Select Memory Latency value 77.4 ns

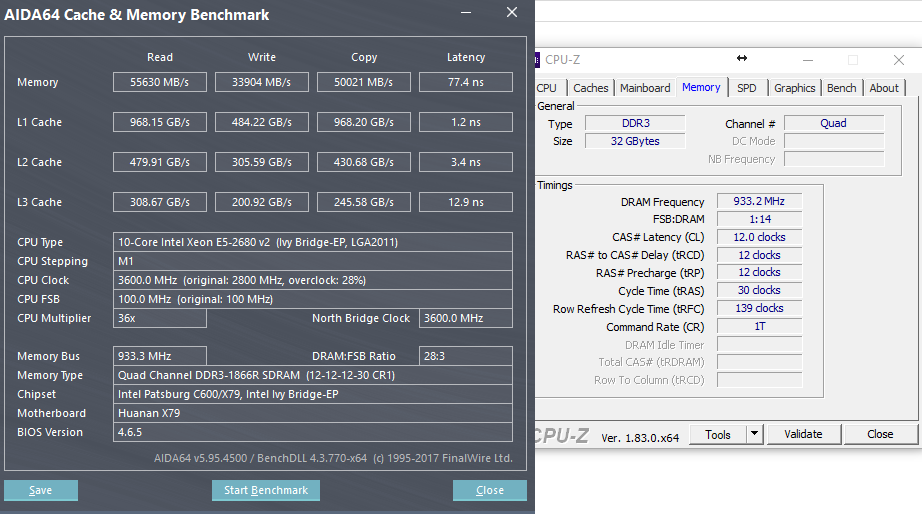tap(466, 82)
